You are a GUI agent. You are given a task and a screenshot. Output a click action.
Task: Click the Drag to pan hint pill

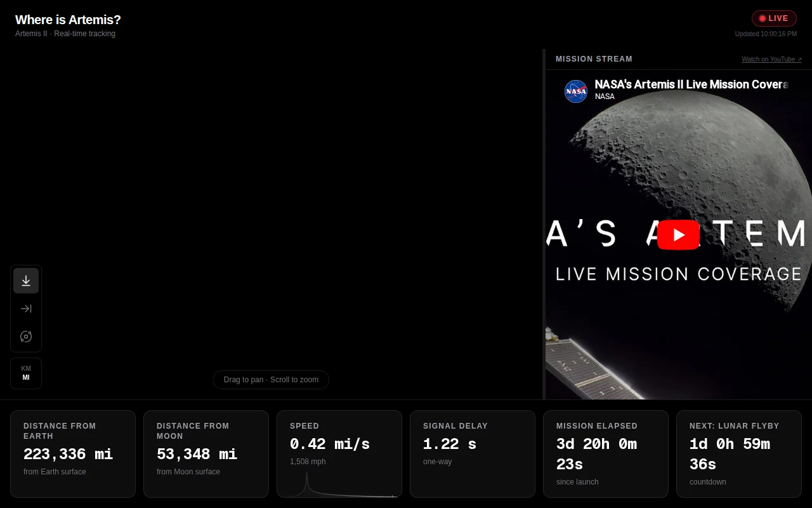click(x=271, y=380)
